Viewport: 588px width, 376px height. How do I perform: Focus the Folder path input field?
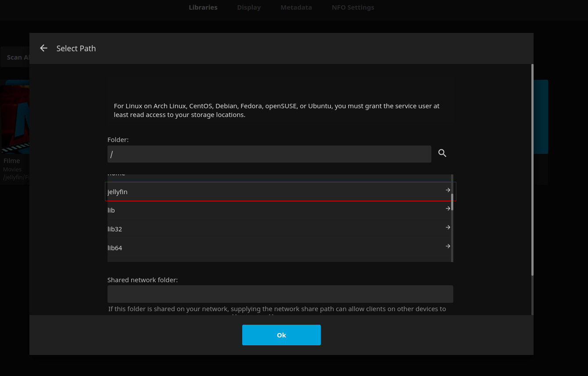coord(269,154)
